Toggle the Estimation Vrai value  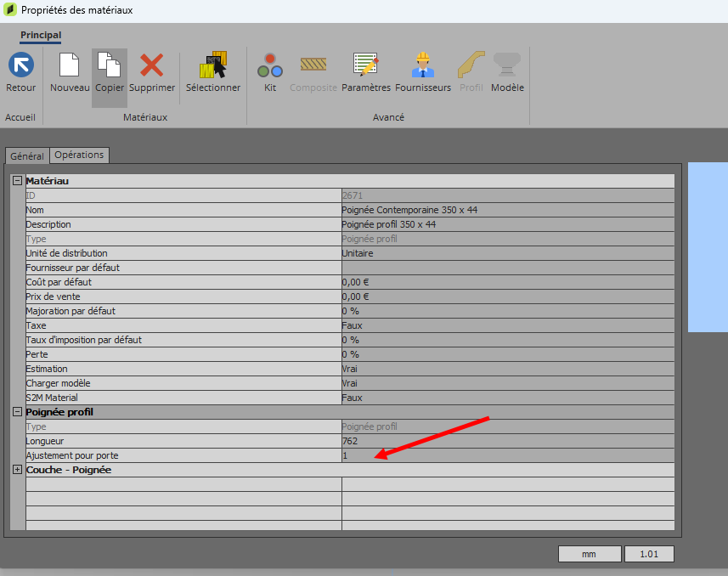(x=507, y=369)
